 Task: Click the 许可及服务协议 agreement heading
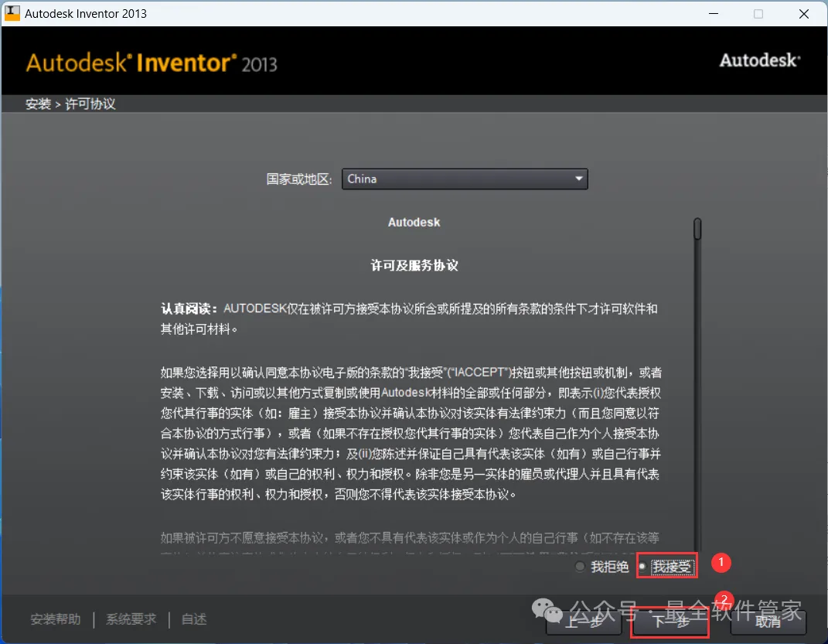click(414, 265)
